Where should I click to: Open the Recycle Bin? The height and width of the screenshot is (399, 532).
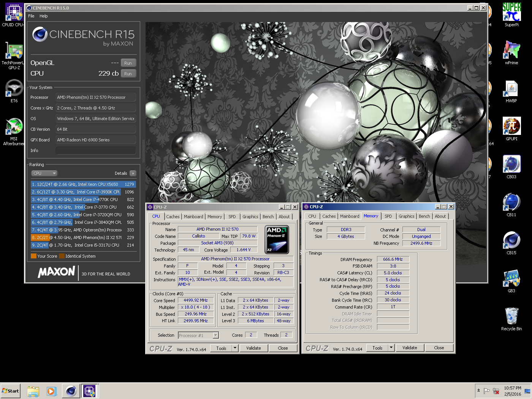pos(511,319)
